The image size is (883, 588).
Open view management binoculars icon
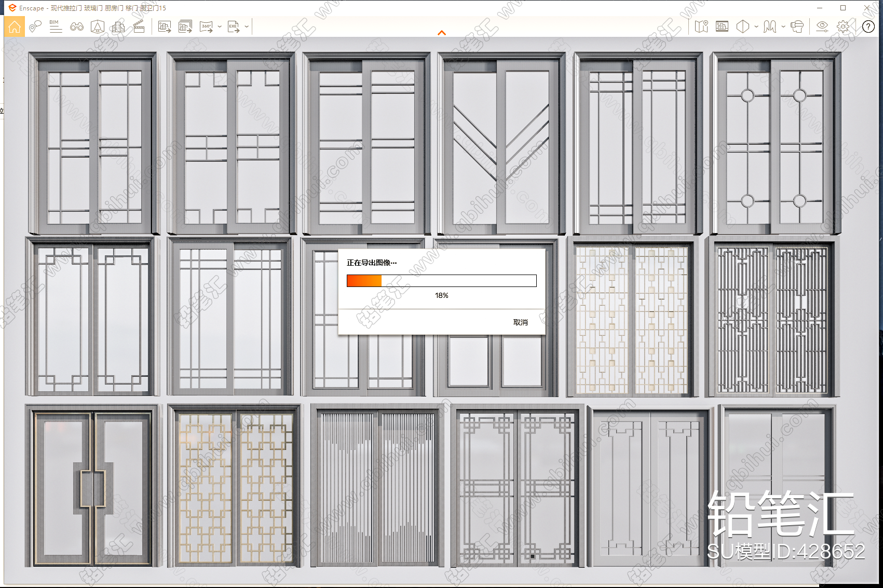(x=77, y=26)
